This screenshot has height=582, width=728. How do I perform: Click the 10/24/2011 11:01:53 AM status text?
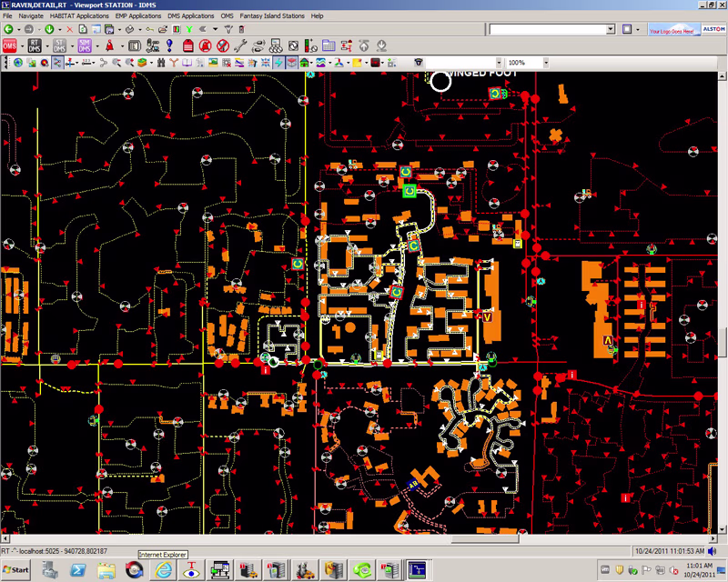[670, 551]
